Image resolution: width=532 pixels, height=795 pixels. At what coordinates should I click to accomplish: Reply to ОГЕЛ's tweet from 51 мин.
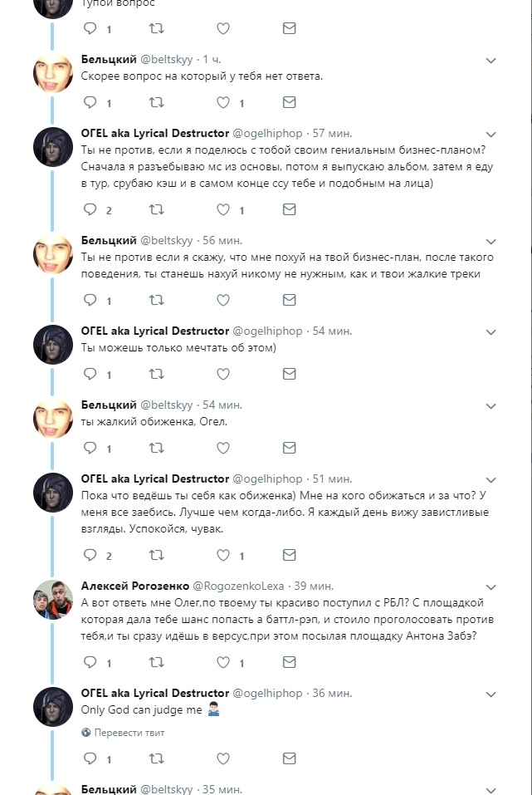[x=90, y=555]
